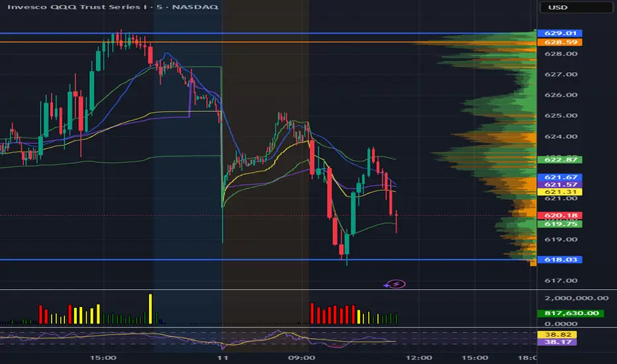Click the tallest yellow volume bar

click(x=150, y=309)
